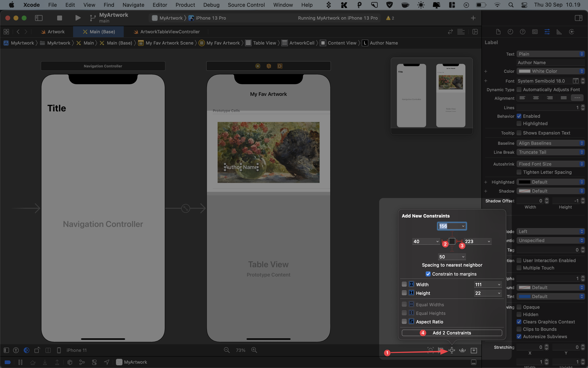Click the Run play button
Viewport: 588px width, 368px height.
pyautogui.click(x=78, y=18)
